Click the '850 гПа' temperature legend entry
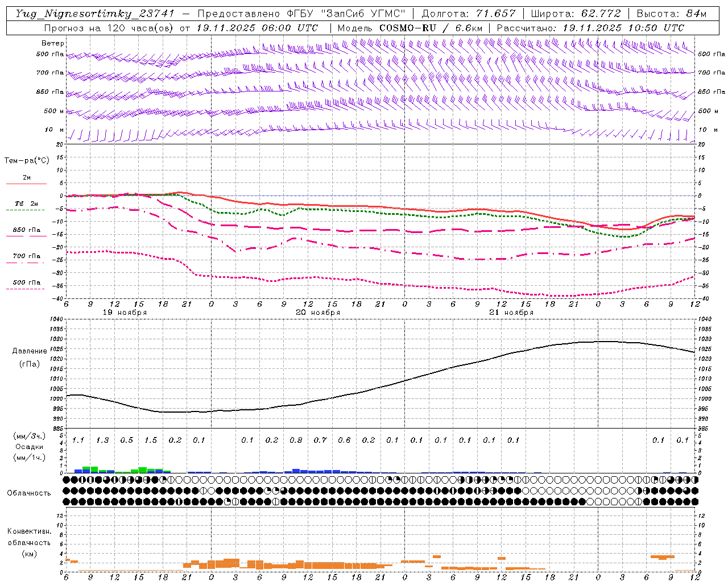The width and height of the screenshot is (728, 582). [x=27, y=230]
